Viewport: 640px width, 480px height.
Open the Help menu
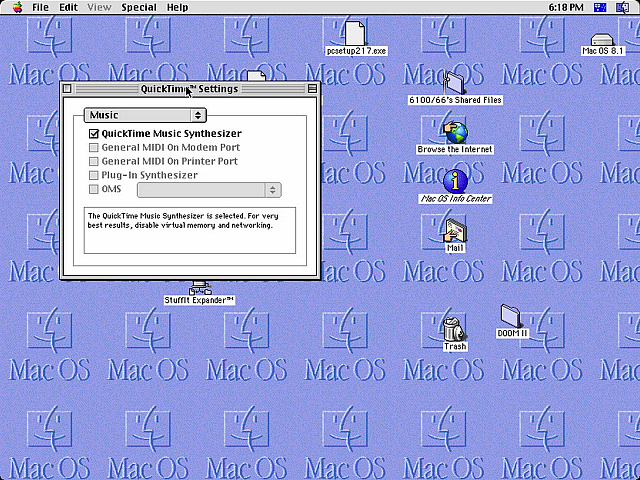[177, 7]
